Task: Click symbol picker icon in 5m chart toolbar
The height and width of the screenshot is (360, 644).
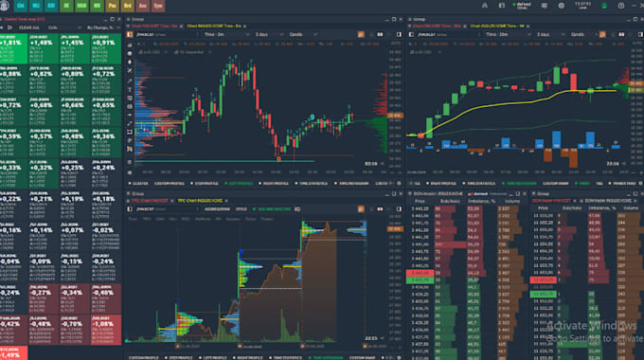Action: (130, 34)
